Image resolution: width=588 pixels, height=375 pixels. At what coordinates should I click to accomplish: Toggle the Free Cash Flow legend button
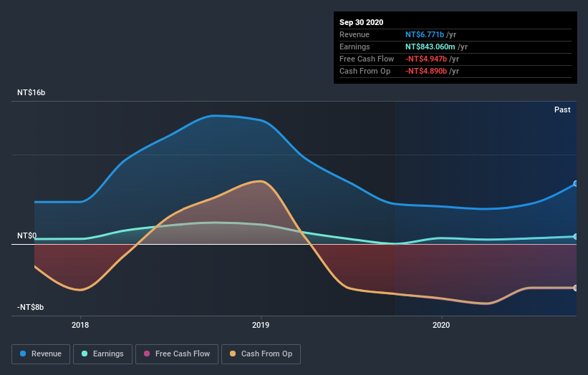[x=177, y=354]
